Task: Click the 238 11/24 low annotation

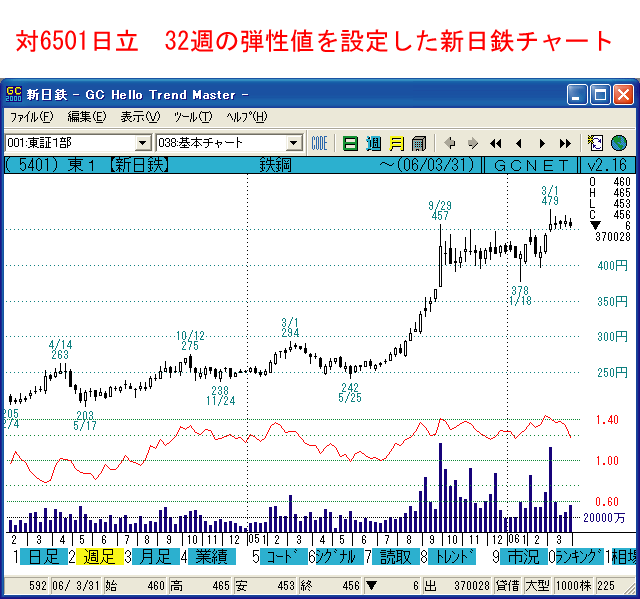Action: [221, 396]
